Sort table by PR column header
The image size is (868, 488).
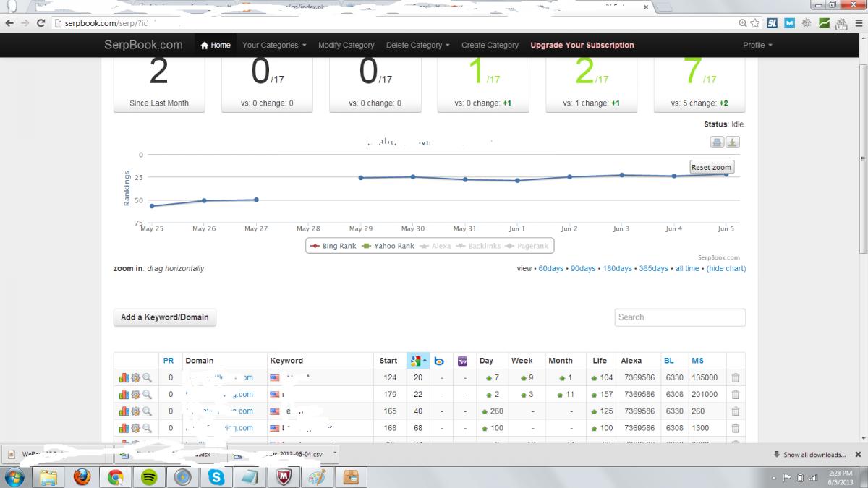click(x=169, y=361)
